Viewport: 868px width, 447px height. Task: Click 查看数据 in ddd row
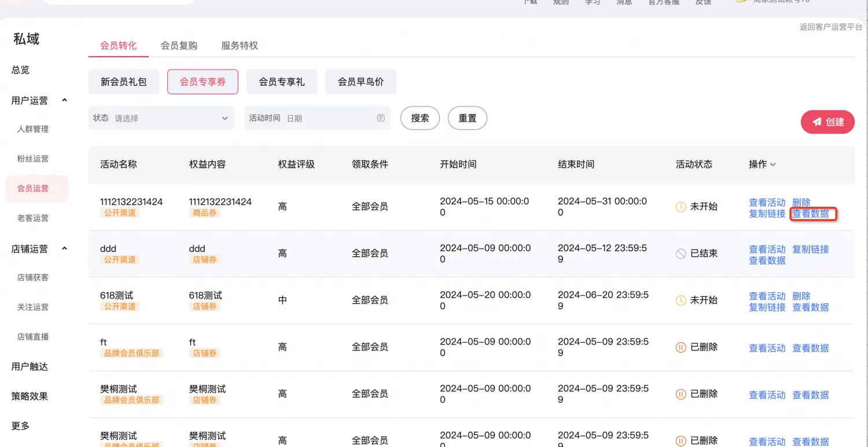point(767,261)
